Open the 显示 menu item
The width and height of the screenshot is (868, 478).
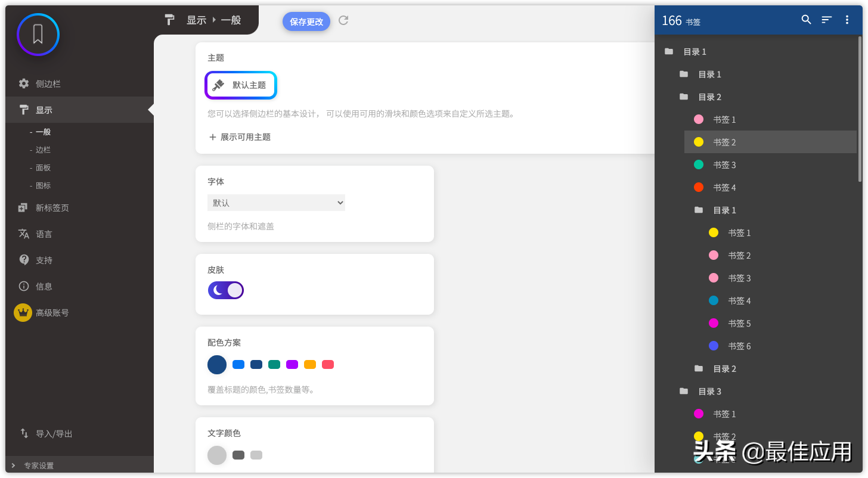(x=80, y=110)
